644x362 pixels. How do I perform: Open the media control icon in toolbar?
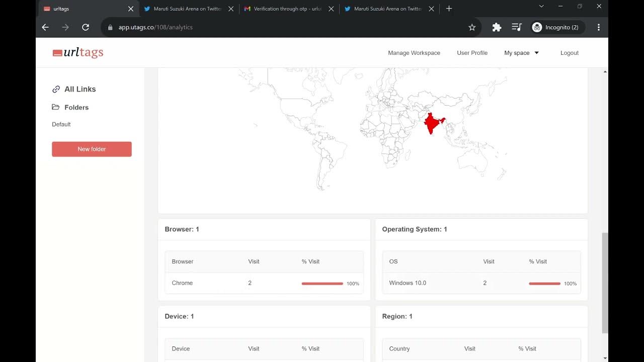tap(517, 27)
